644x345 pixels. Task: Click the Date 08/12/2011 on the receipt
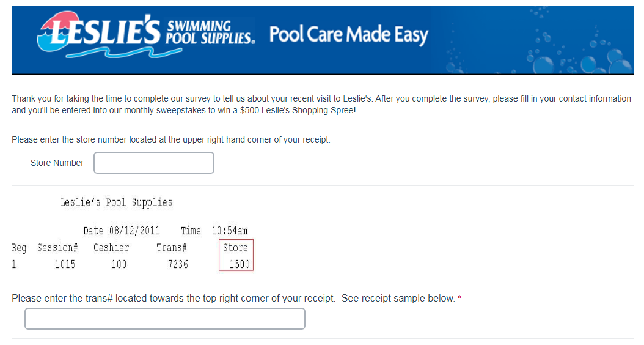pyautogui.click(x=122, y=231)
